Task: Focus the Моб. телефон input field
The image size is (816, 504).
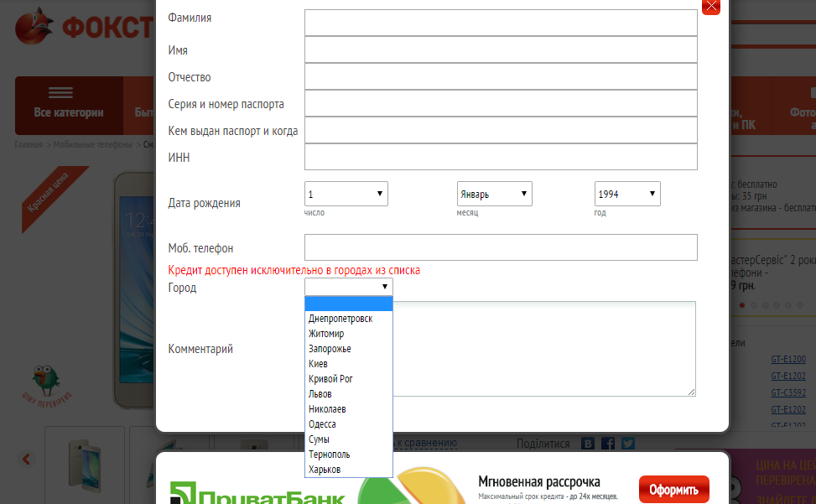Action: [501, 247]
